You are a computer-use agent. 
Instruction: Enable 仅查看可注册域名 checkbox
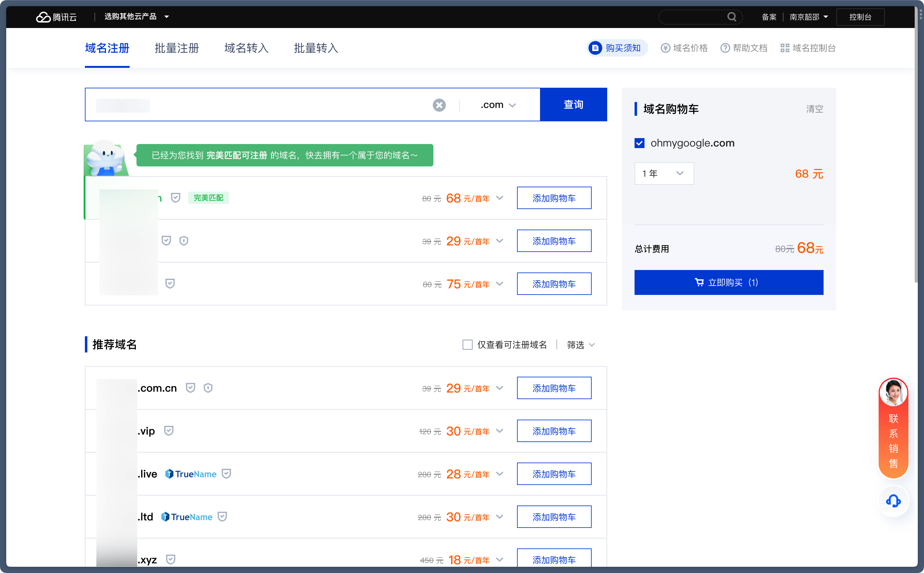[x=467, y=344]
